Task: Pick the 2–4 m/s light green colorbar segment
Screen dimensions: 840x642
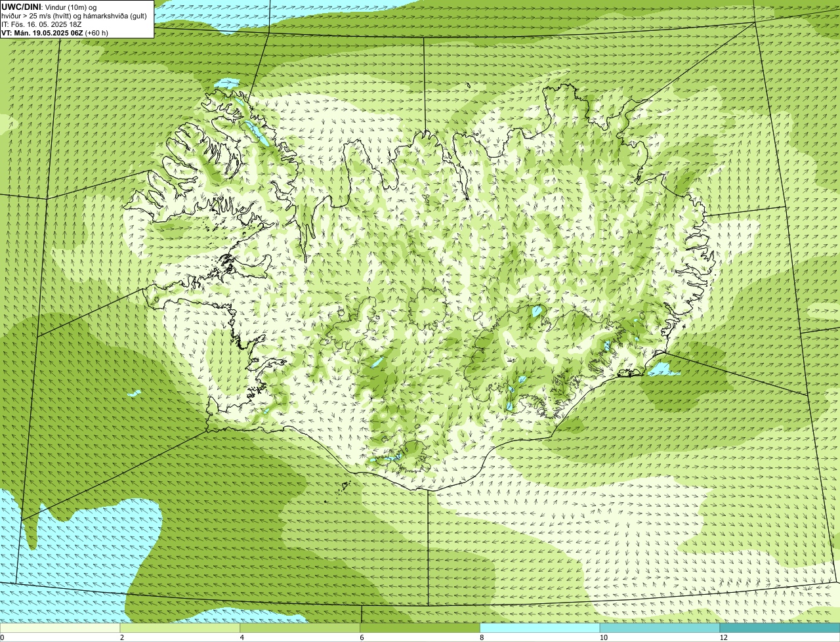Action: coord(180,628)
